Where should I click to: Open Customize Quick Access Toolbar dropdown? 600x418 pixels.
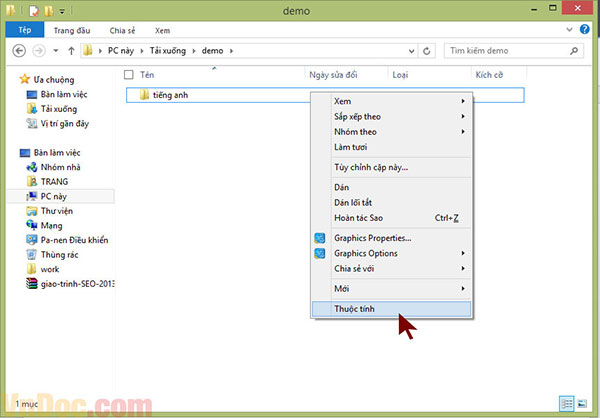click(x=62, y=11)
